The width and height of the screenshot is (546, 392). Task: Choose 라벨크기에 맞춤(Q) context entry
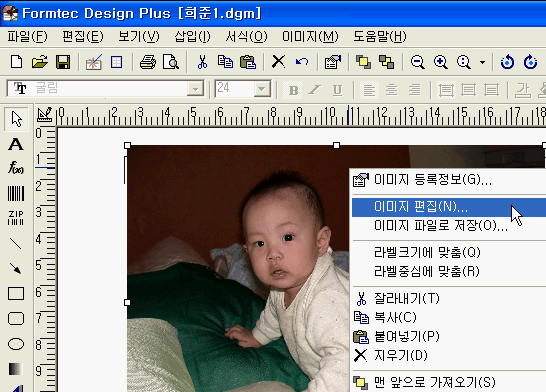(x=448, y=252)
